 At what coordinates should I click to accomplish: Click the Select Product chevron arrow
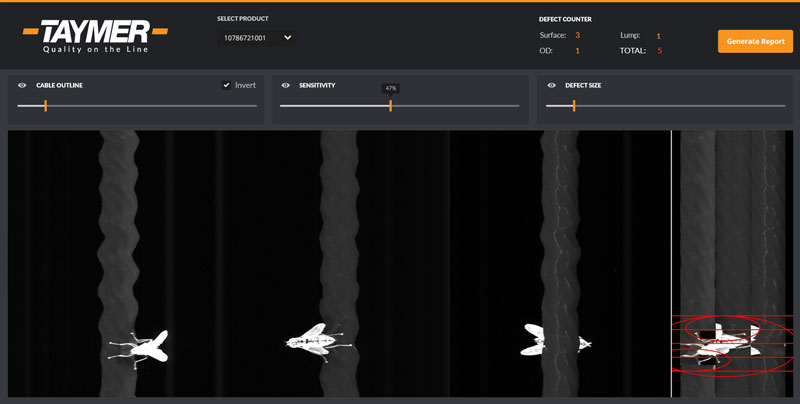pos(288,38)
